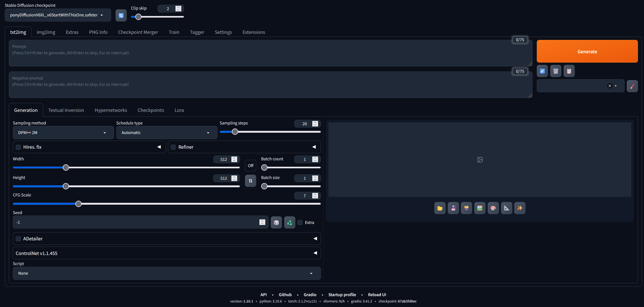
Task: Open the styles dropdown arrow
Action: [616, 86]
